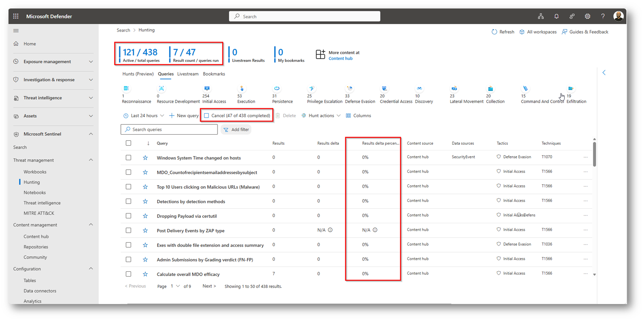Collapse the navigation hamburger menu
The image size is (644, 321).
coord(16,31)
